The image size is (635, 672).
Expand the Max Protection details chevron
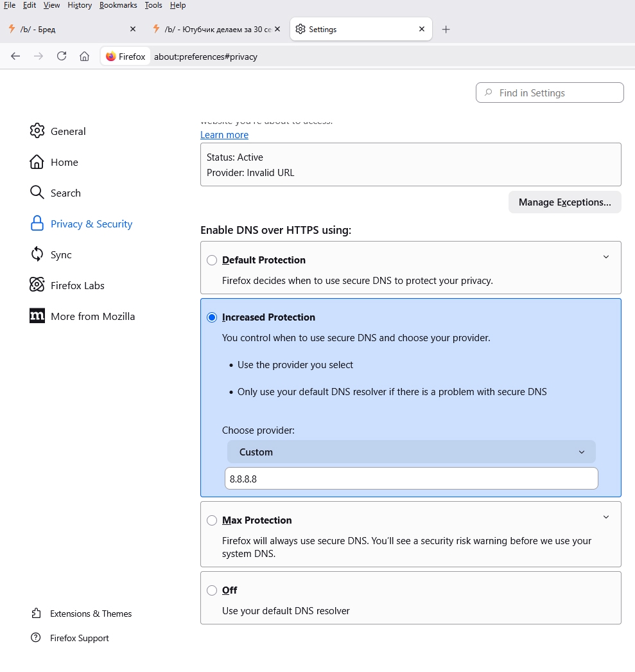606,517
